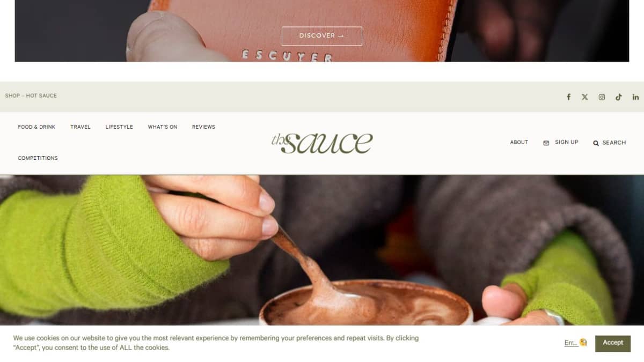Click the magnifier search icon
This screenshot has height=362, width=644.
pyautogui.click(x=596, y=143)
